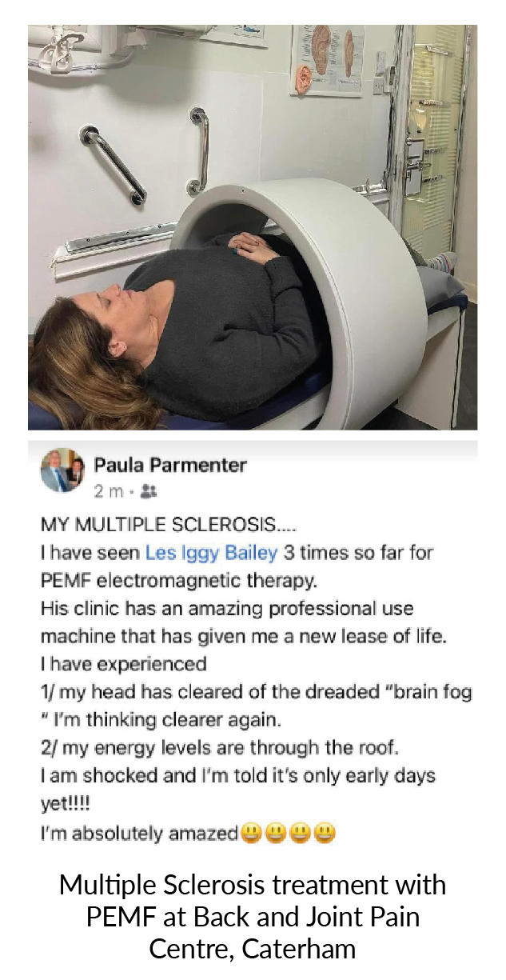
Task: Click the 'brain fog' sentence in post
Action: (256, 706)
